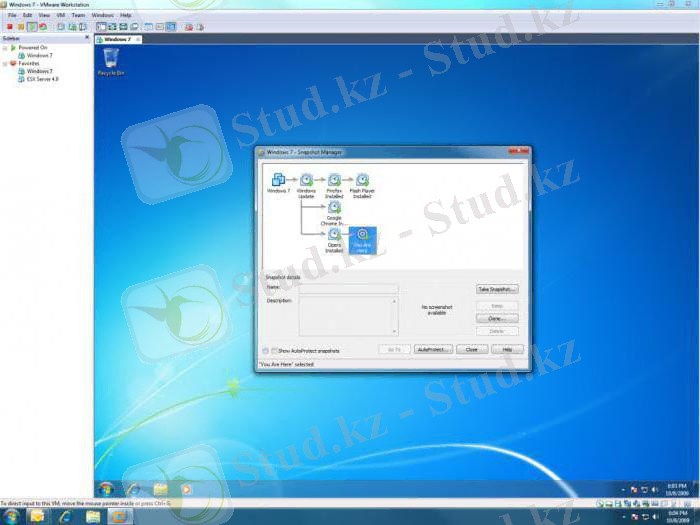Click the Take Snapshot button
The height and width of the screenshot is (525, 700).
tap(497, 289)
